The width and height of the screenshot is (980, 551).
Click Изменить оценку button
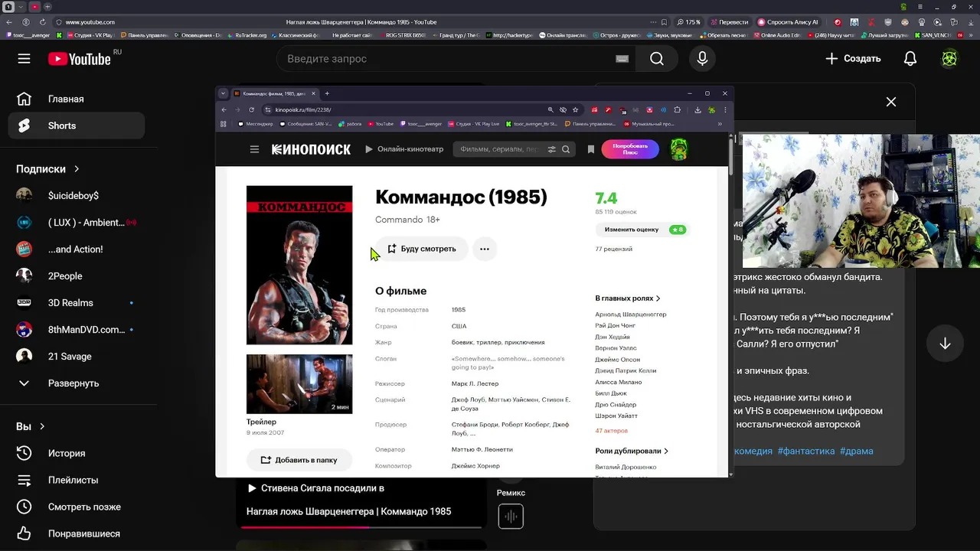coord(642,230)
